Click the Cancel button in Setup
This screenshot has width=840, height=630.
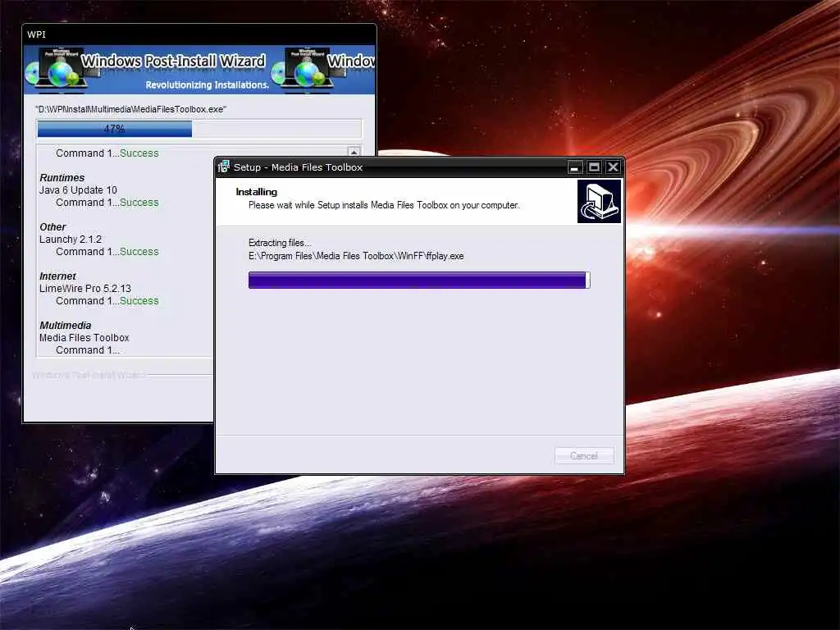click(x=584, y=456)
